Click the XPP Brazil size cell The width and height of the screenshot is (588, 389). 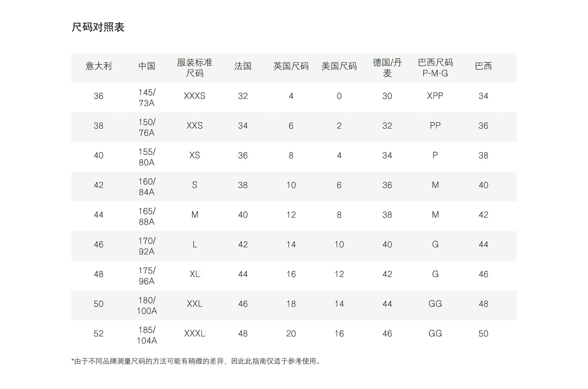(x=435, y=96)
